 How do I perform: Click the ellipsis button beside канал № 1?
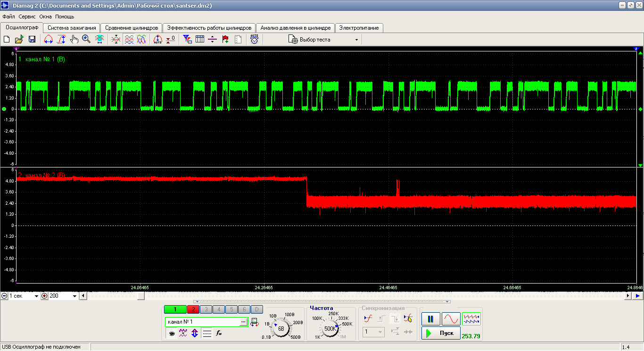coord(243,322)
